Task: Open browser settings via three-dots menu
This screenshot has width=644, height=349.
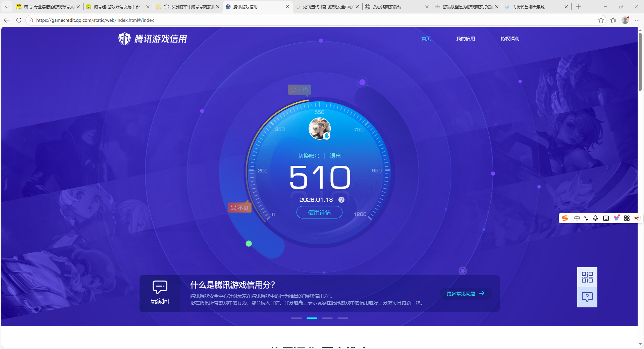Action: tap(638, 20)
